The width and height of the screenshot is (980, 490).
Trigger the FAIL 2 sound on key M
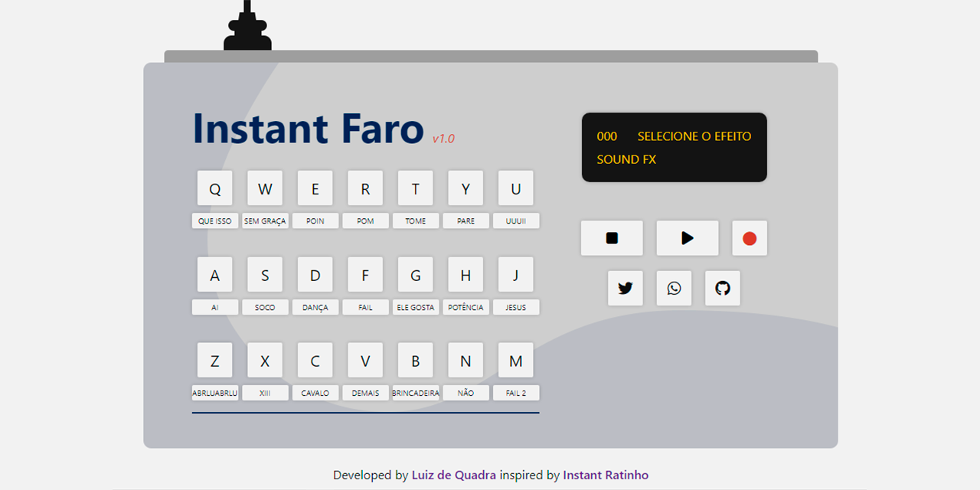tap(515, 360)
